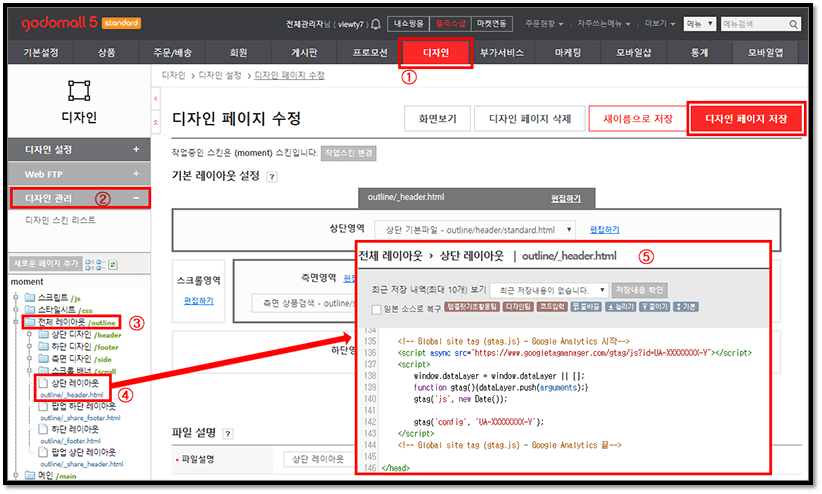The image size is (822, 494).
Task: Open the 최근 저장내용이 없습니다 dropdown
Action: click(549, 290)
